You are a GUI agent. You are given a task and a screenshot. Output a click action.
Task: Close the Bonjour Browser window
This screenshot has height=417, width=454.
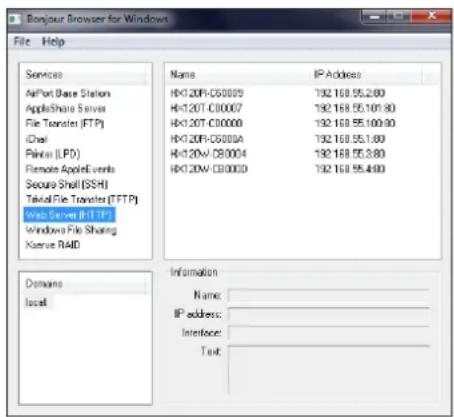pyautogui.click(x=431, y=15)
